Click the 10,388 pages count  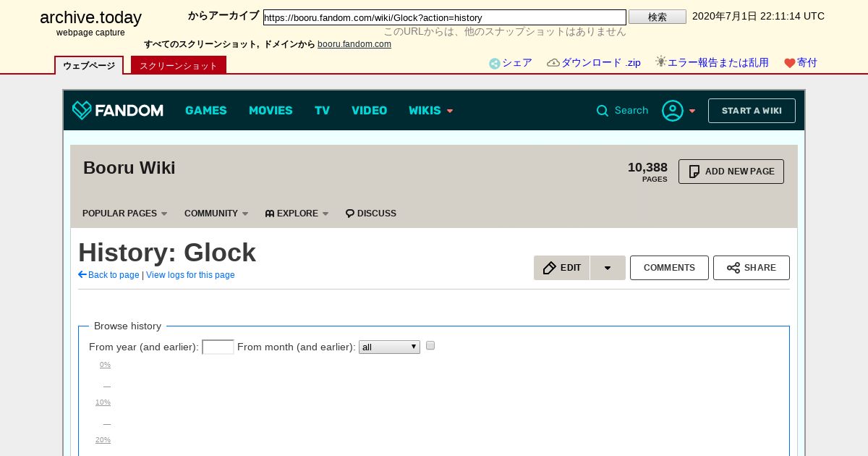click(647, 167)
